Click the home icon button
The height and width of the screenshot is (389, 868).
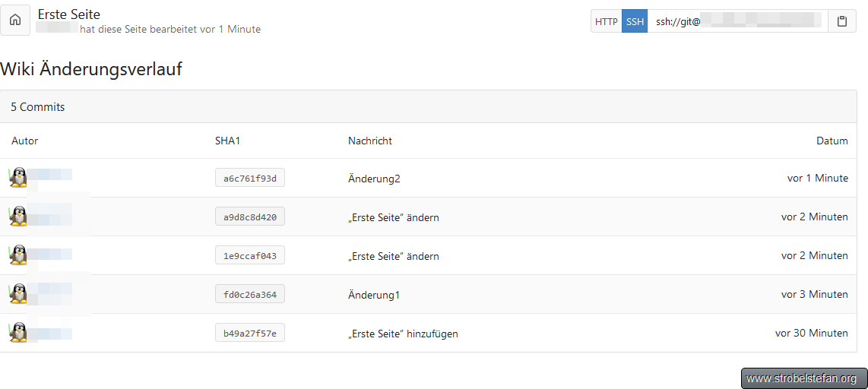tap(15, 21)
